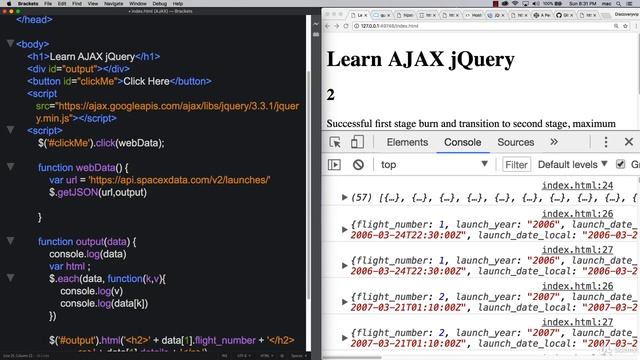Open the File menu in Brackets

(48, 3)
